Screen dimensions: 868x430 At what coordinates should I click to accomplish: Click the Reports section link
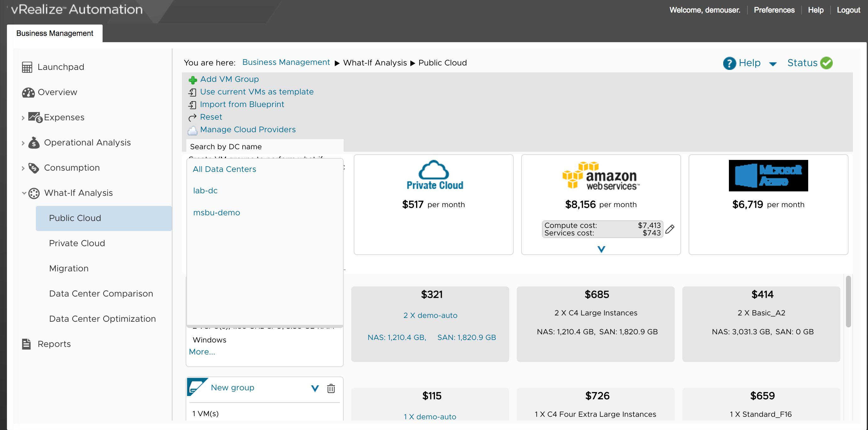tap(54, 344)
